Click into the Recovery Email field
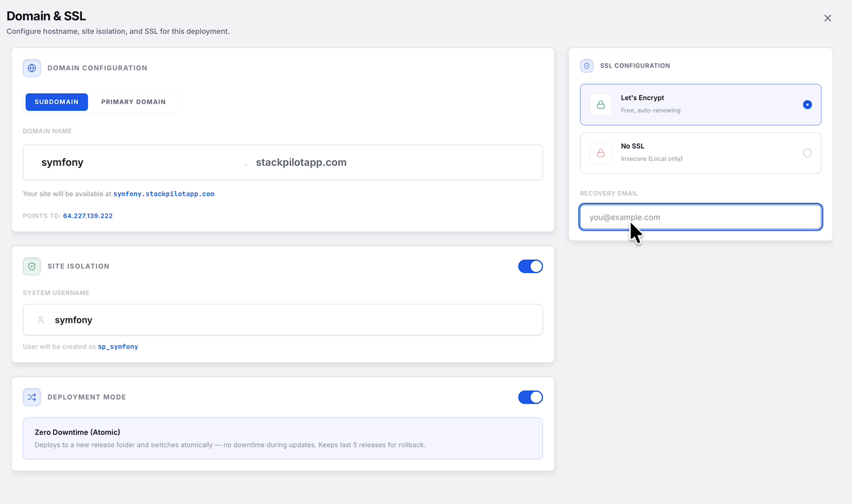The height and width of the screenshot is (504, 852). tap(701, 217)
